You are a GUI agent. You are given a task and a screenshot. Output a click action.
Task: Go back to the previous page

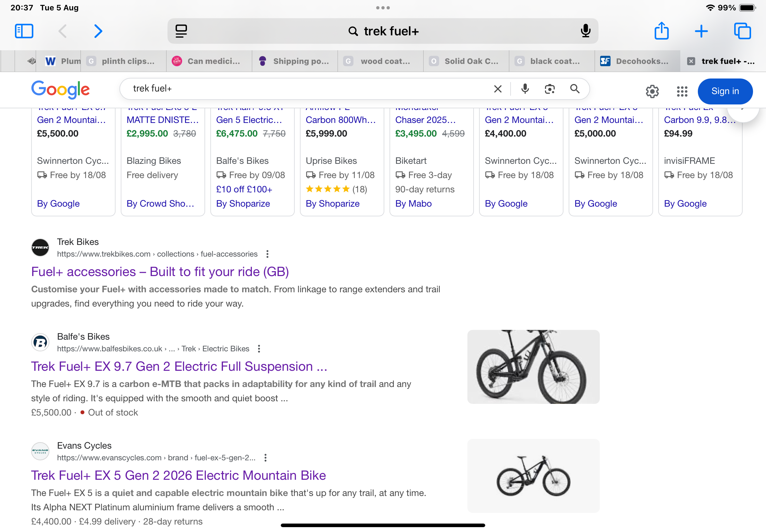62,31
